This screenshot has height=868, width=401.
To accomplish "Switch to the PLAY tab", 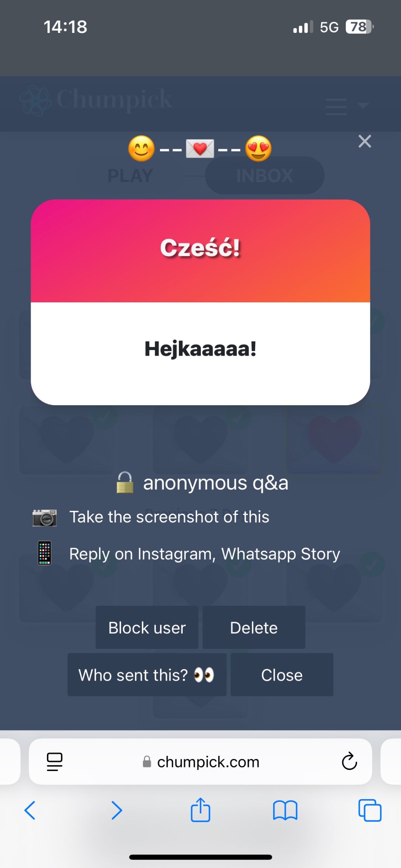I will point(130,176).
